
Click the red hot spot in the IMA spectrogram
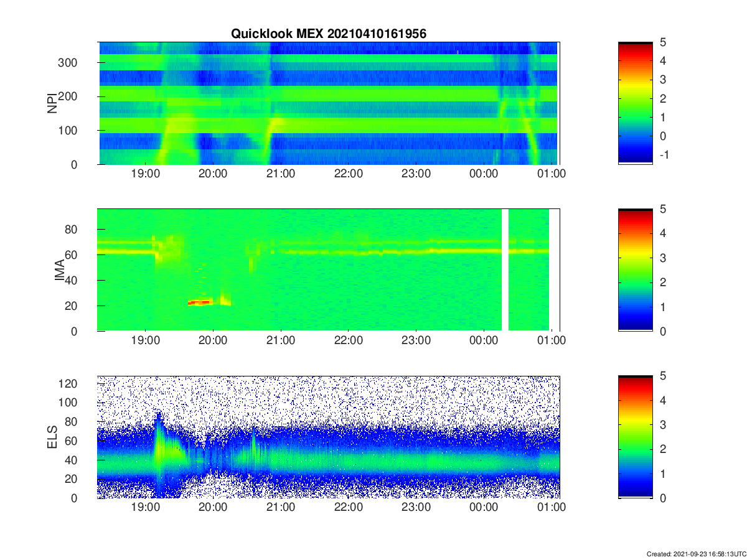point(200,302)
